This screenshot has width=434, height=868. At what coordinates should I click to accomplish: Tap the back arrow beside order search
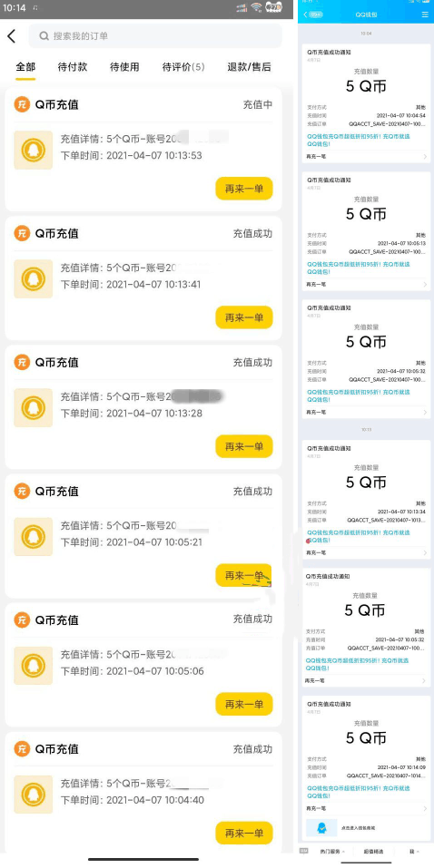11,36
